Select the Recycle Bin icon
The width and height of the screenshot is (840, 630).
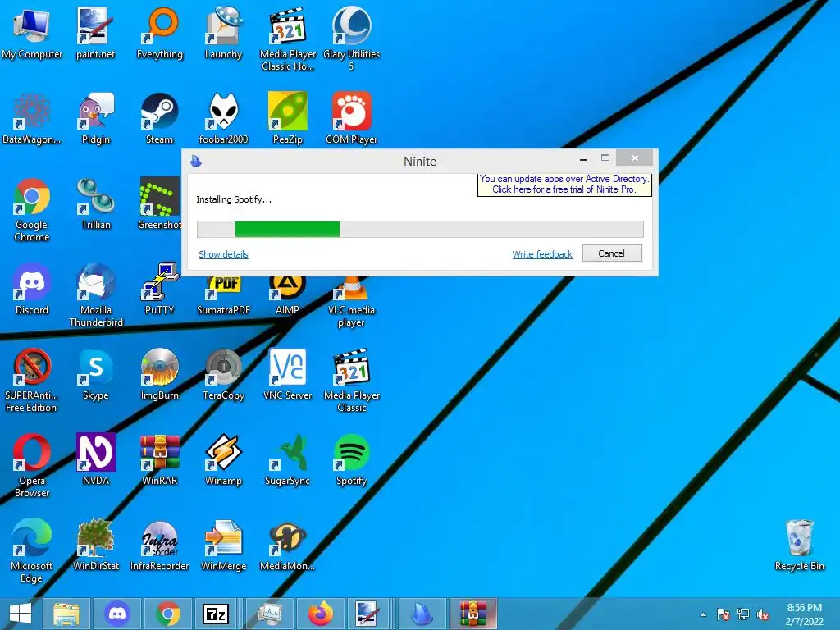(x=799, y=546)
